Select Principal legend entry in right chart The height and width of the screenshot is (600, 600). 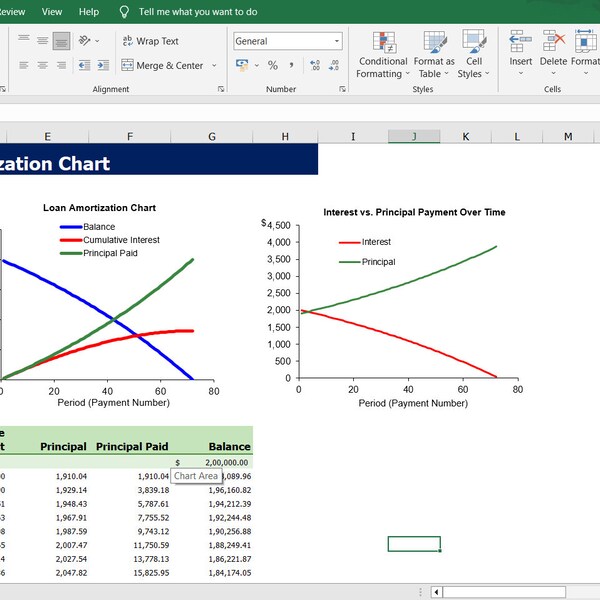point(367,262)
